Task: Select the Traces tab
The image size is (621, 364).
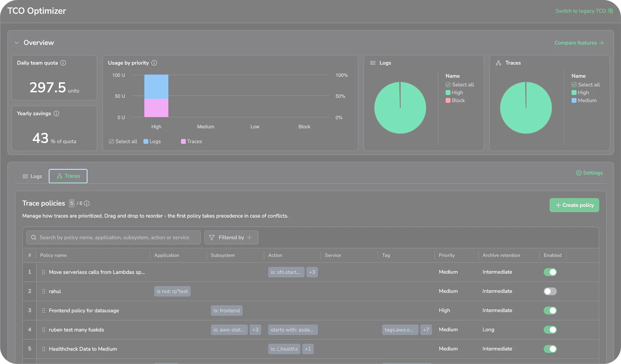Action: coord(68,176)
